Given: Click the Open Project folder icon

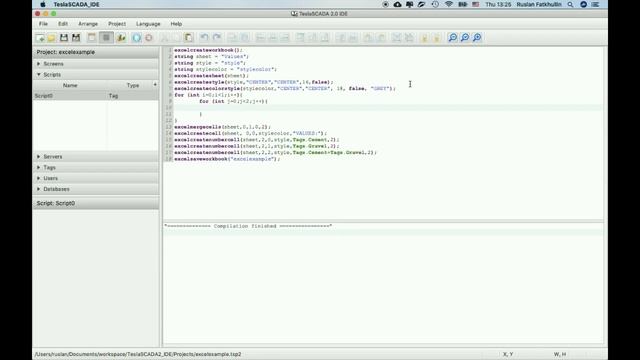Looking at the screenshot, I should [x=51, y=38].
